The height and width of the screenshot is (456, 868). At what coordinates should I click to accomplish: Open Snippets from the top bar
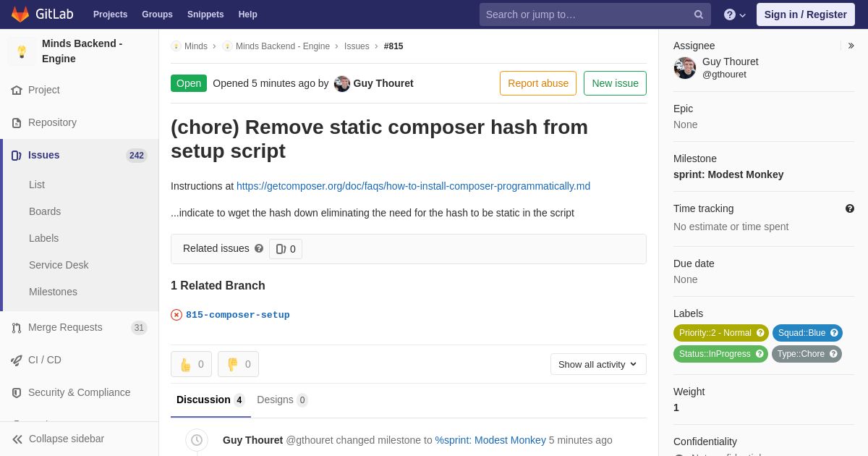pos(205,14)
